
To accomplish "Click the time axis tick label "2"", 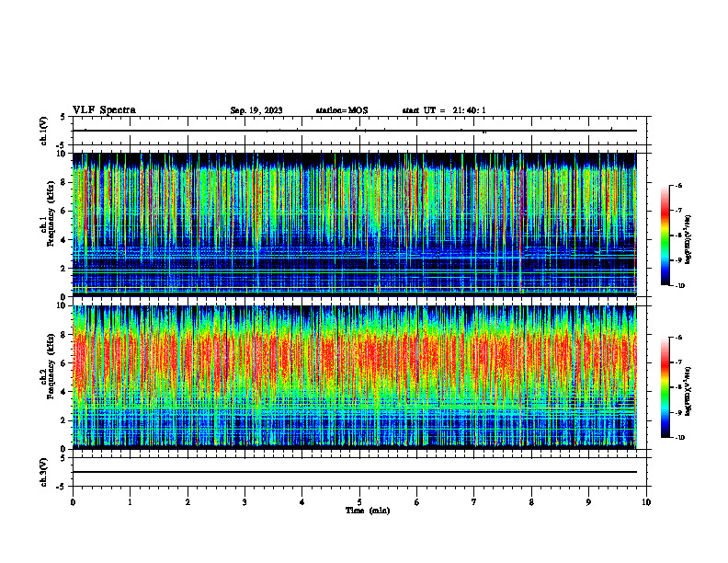I will click(x=188, y=502).
